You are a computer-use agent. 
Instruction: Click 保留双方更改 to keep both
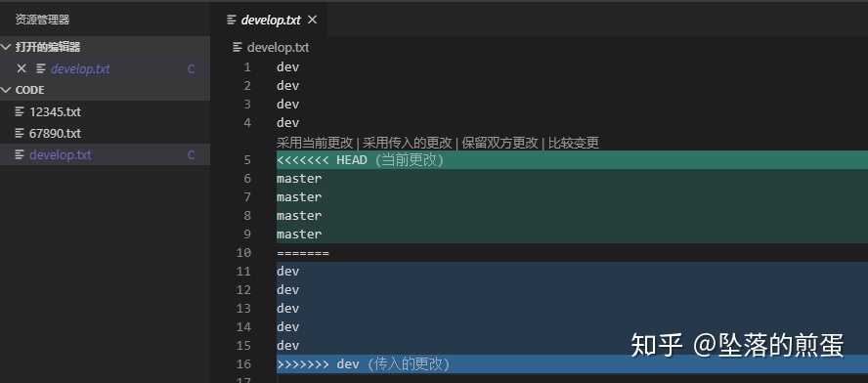[499, 143]
